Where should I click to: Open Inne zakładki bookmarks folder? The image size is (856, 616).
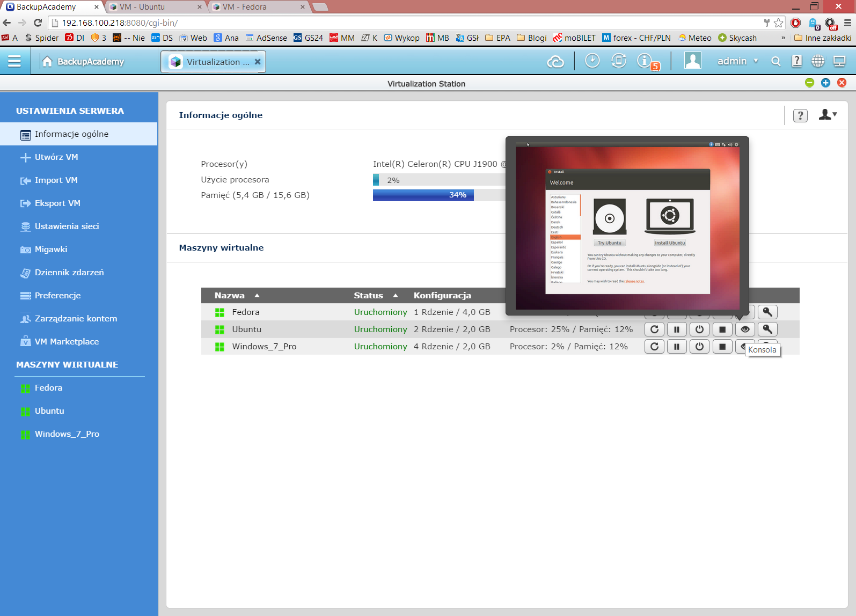(x=823, y=38)
